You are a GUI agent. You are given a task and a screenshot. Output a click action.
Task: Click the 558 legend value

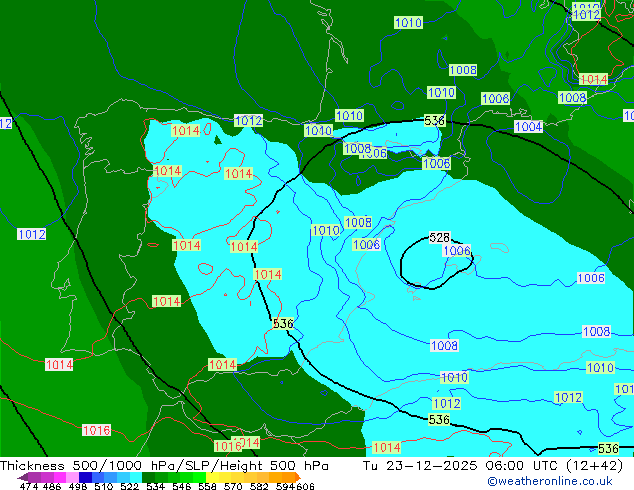tap(207, 486)
